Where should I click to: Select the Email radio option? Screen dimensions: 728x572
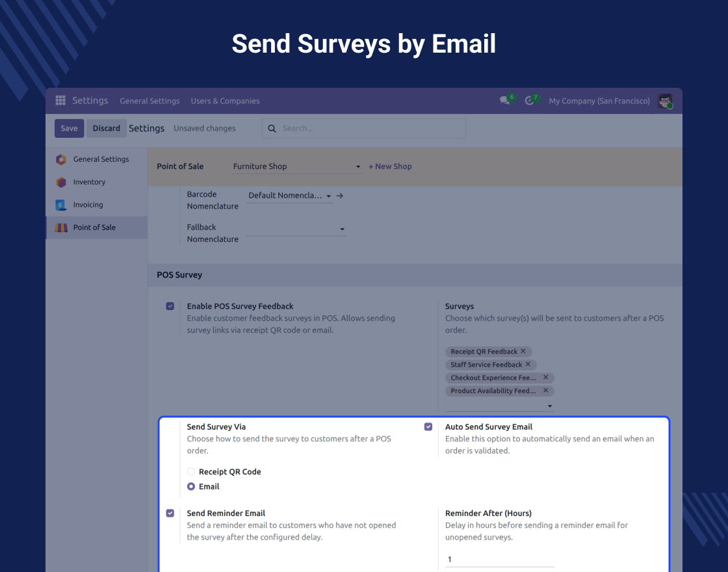191,487
